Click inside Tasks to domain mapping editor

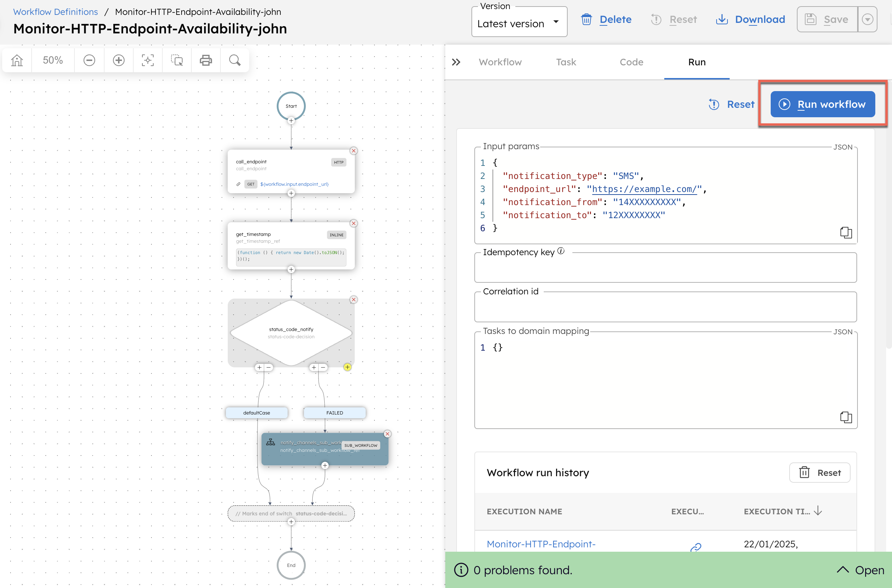665,381
